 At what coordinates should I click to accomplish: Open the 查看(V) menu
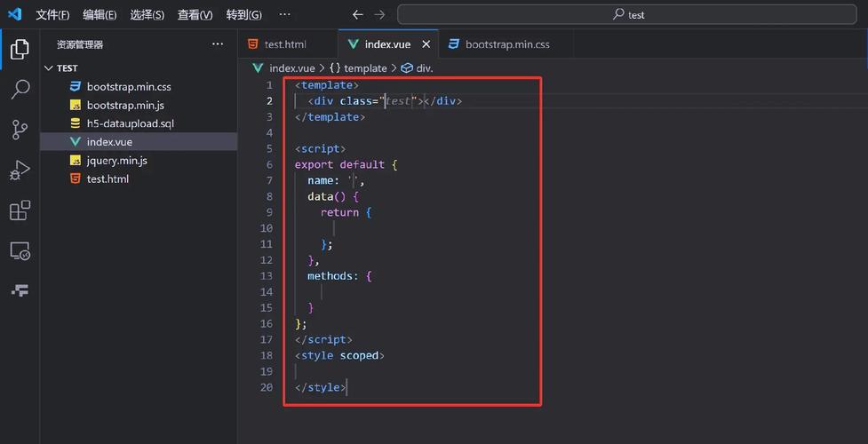point(195,15)
